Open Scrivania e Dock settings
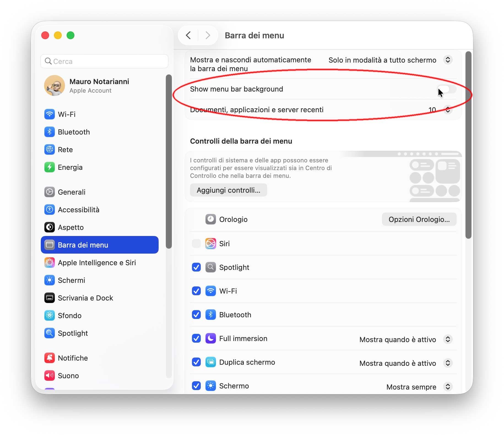Screen dimensions: 504x435 click(x=85, y=298)
